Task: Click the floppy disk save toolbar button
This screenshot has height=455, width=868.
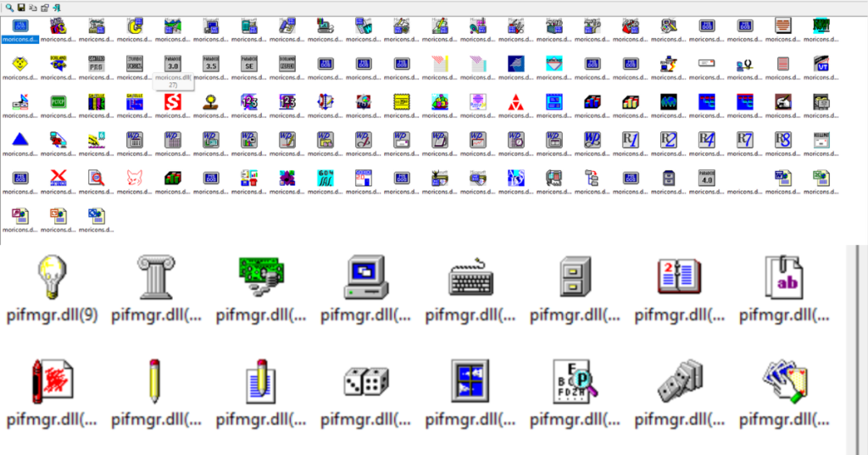Action: click(21, 8)
